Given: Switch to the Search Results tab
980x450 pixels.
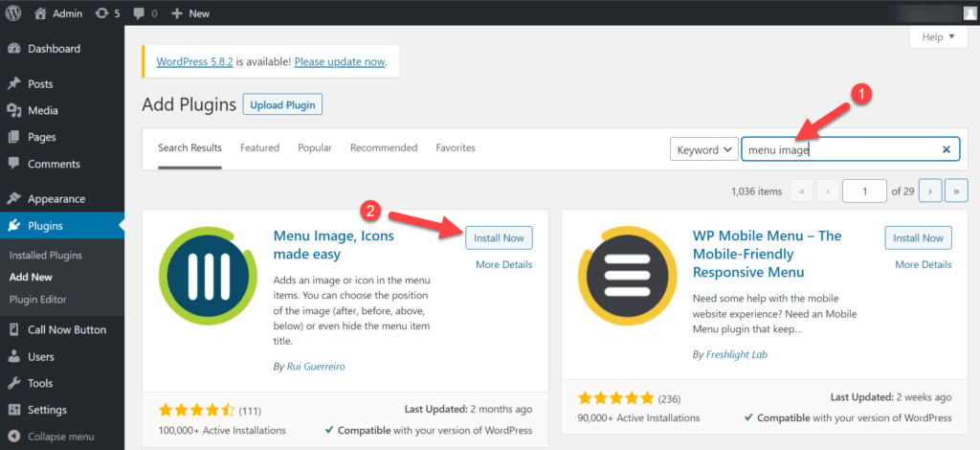Looking at the screenshot, I should pyautogui.click(x=190, y=148).
